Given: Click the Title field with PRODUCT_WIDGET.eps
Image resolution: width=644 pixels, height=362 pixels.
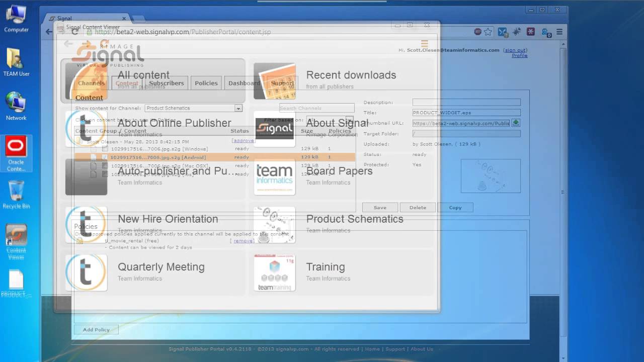Looking at the screenshot, I should click(466, 113).
